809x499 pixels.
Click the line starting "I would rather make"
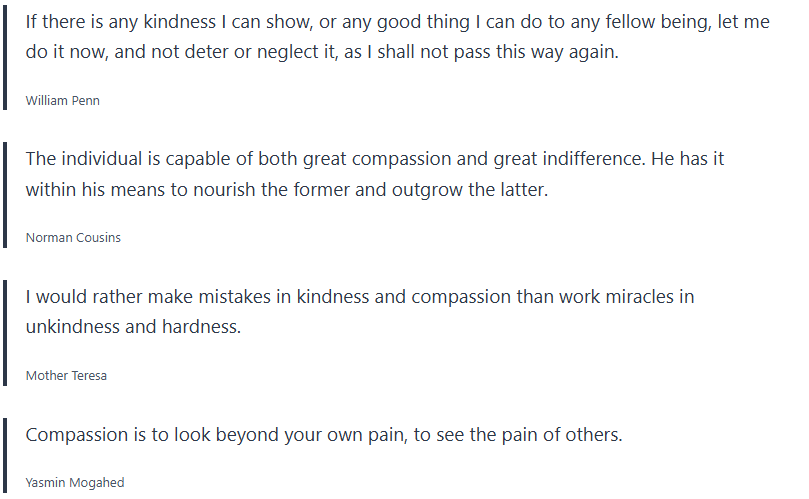point(360,297)
